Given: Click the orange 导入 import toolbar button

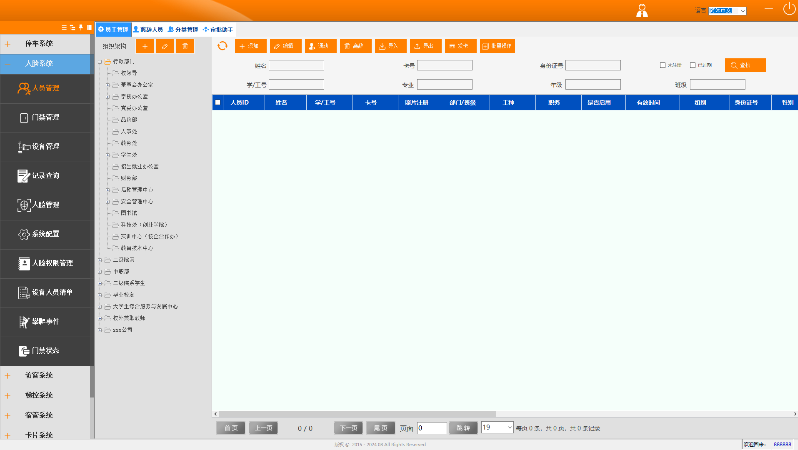Looking at the screenshot, I should 391,46.
